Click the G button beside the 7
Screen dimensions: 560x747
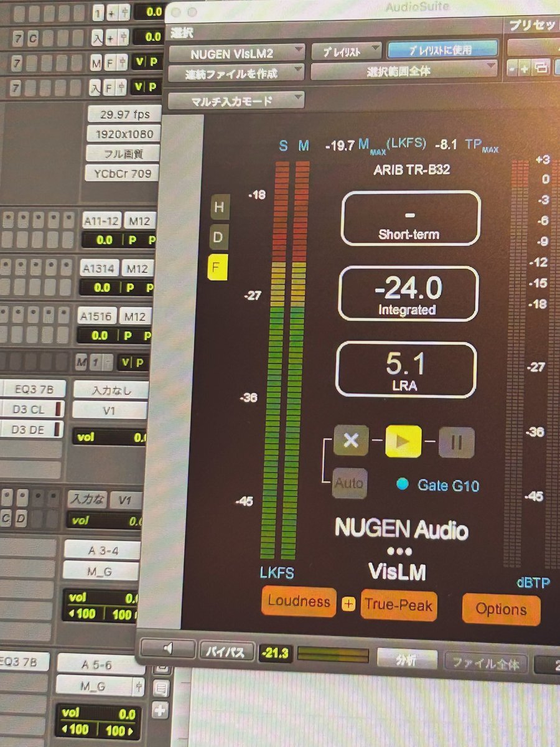pyautogui.click(x=33, y=39)
